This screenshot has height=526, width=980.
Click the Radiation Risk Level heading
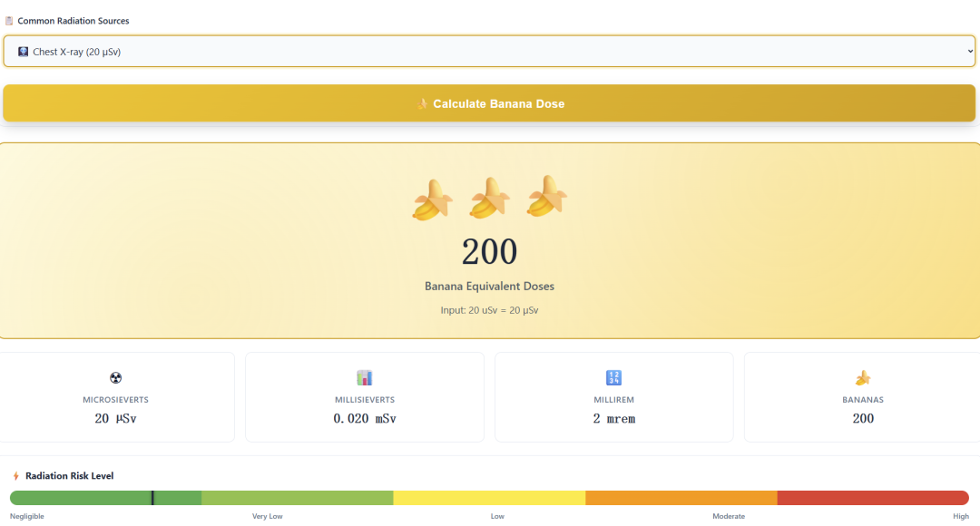[x=69, y=476]
